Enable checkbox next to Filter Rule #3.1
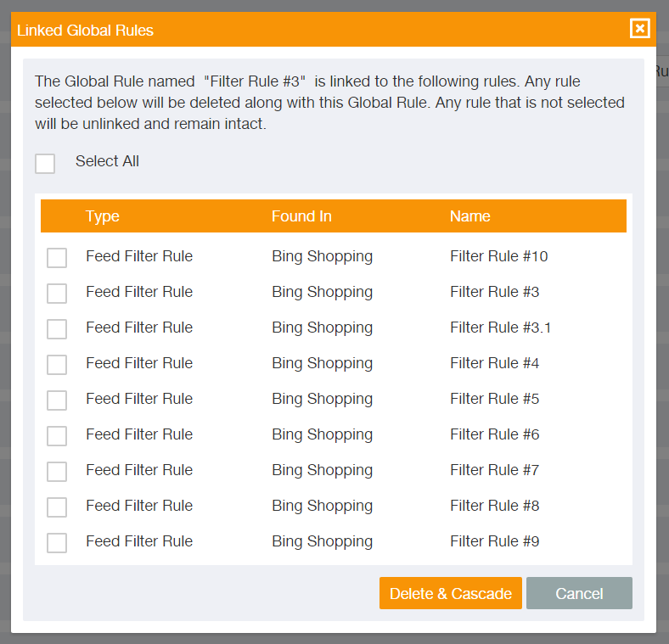The image size is (669, 644). coord(57,329)
